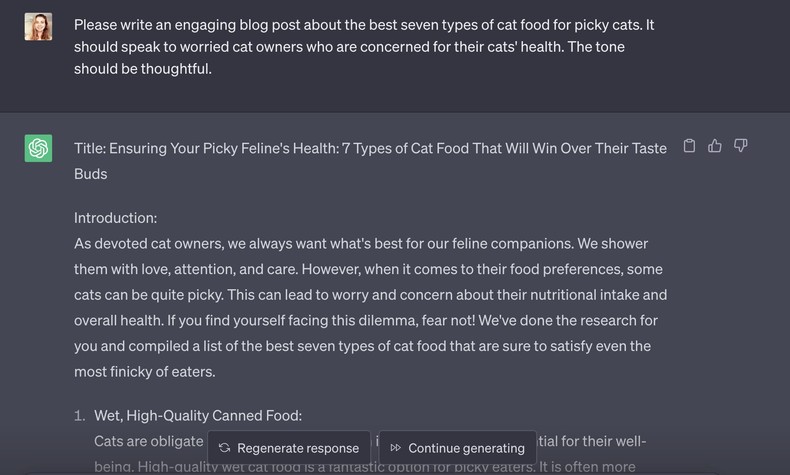Select the response title line starting "Title: Ensuring"

pyautogui.click(x=370, y=148)
